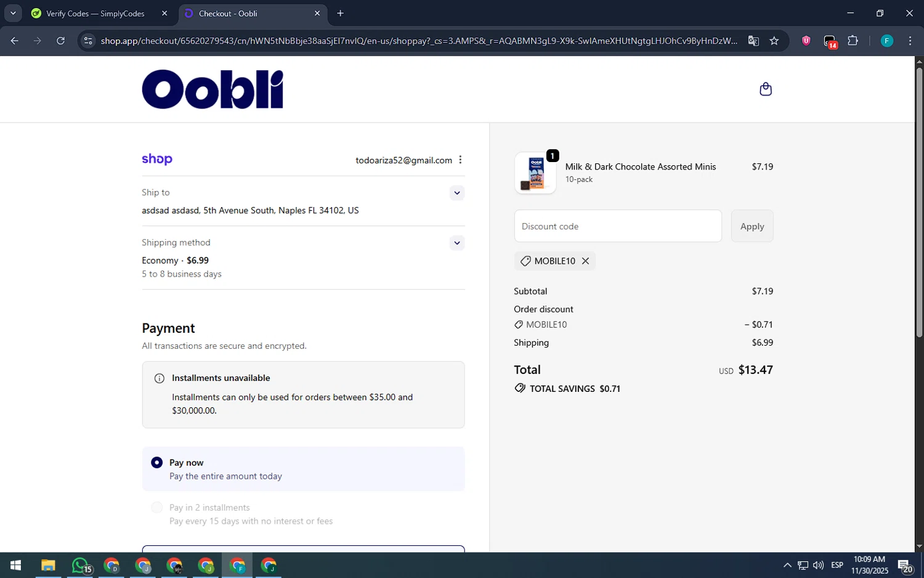Screen dimensions: 924x578
Task: Open the volume control in tray
Action: click(818, 565)
